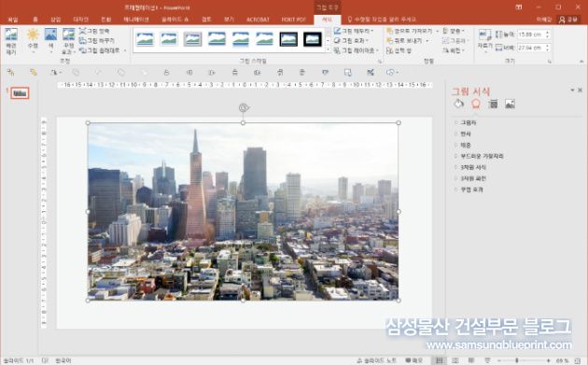588x365 pixels.
Task: Open Picture Layout (그림 레이아웃) dropdown
Action: point(357,50)
